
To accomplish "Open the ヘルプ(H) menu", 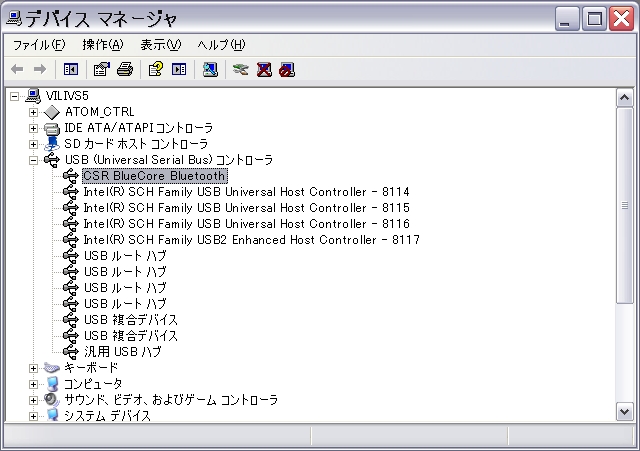I will pos(221,45).
